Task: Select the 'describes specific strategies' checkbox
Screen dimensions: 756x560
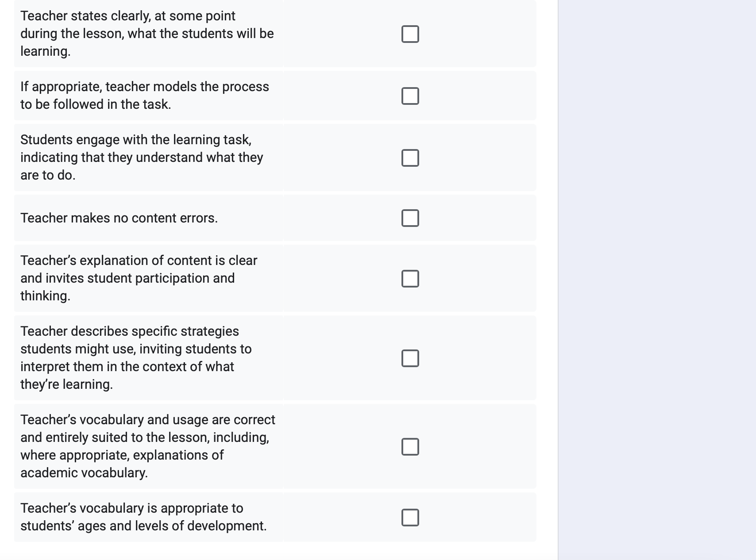Action: coord(410,358)
